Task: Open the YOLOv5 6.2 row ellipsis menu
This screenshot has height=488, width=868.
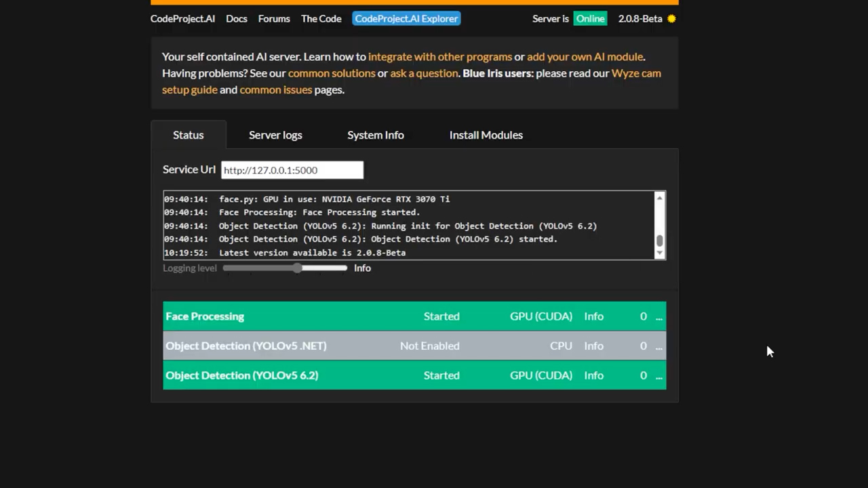Action: click(658, 375)
